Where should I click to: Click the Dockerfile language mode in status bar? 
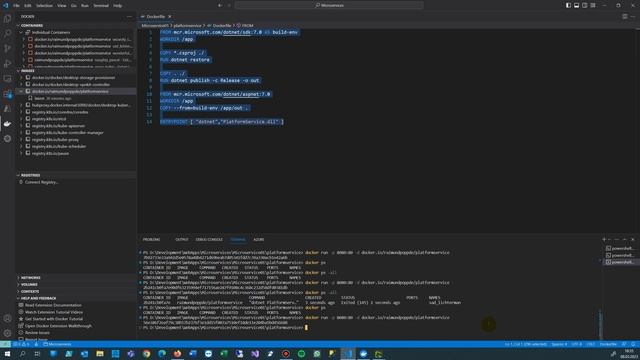point(608,344)
